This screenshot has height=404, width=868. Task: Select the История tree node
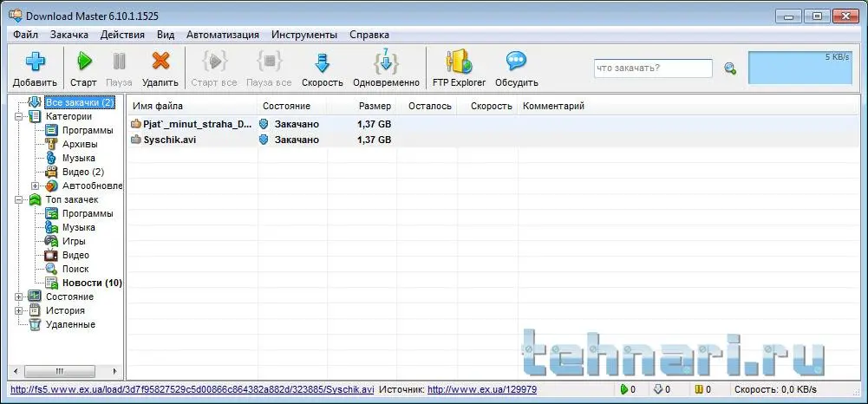click(x=65, y=310)
